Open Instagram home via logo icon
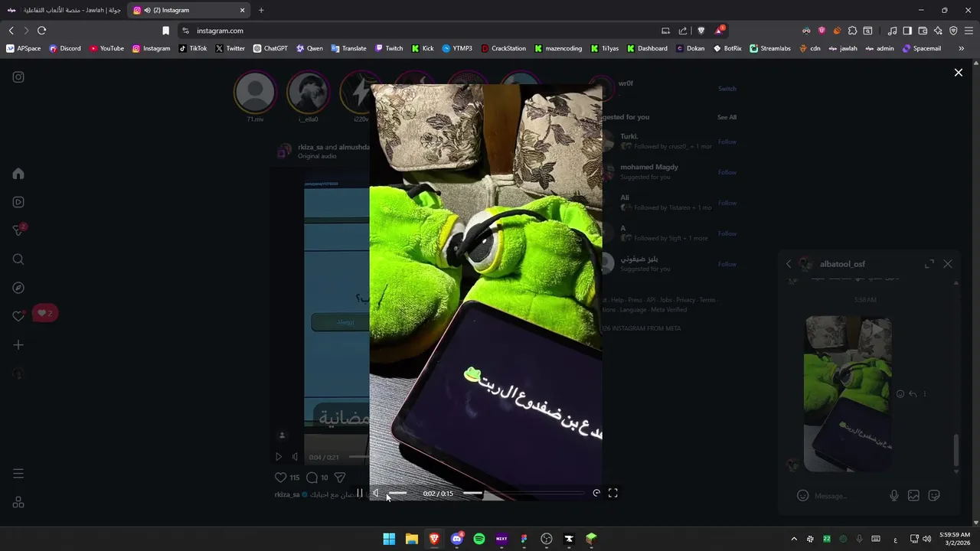The width and height of the screenshot is (980, 551). [x=18, y=77]
